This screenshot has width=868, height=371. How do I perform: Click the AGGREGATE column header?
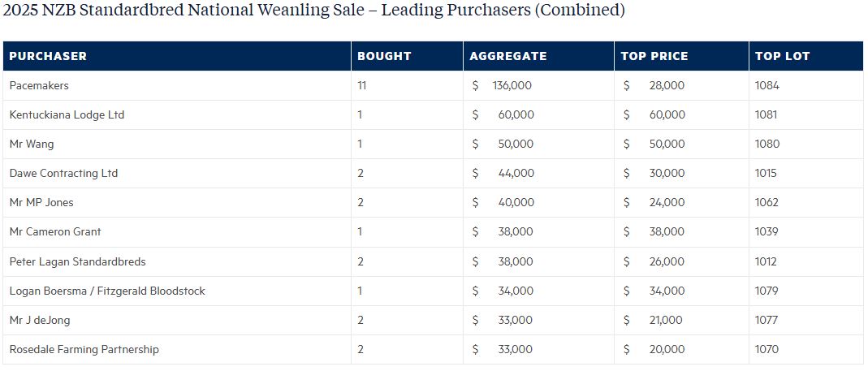[x=508, y=56]
